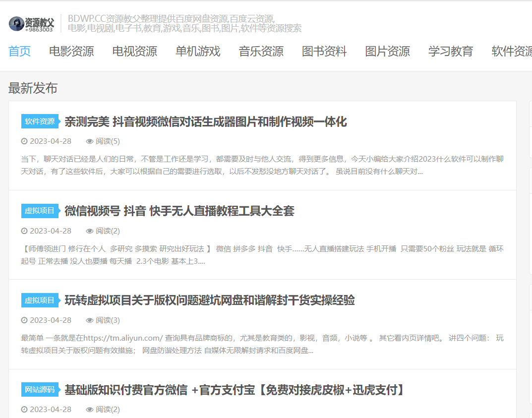Open article 微信视频号 抖音 快手无人直播教程
532x418 pixels.
[179, 211]
